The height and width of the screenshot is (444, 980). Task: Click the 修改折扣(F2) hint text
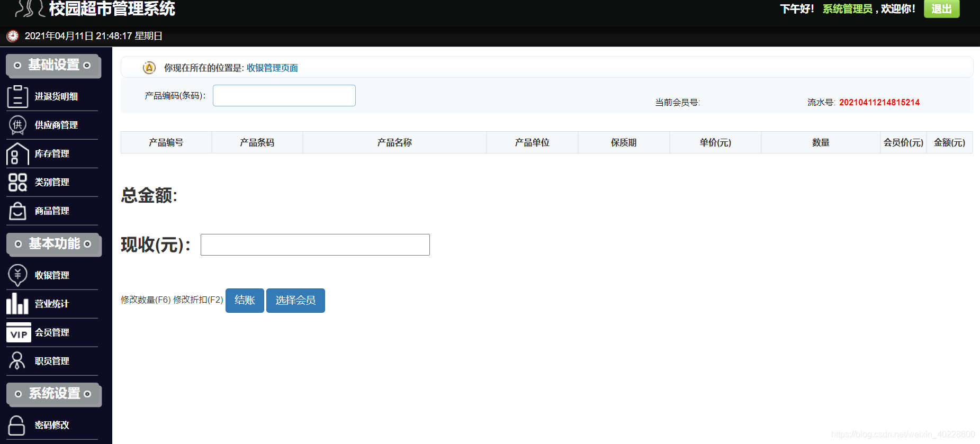(198, 300)
